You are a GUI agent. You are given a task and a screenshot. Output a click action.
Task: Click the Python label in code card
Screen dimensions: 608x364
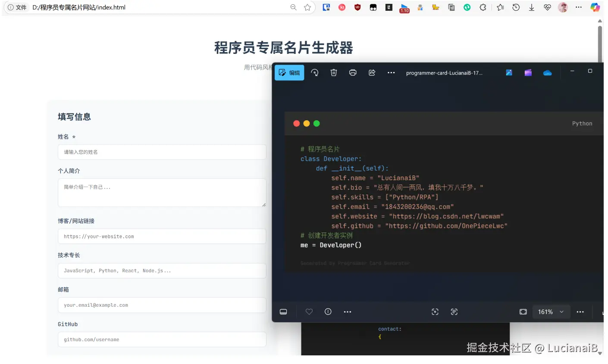coord(582,124)
